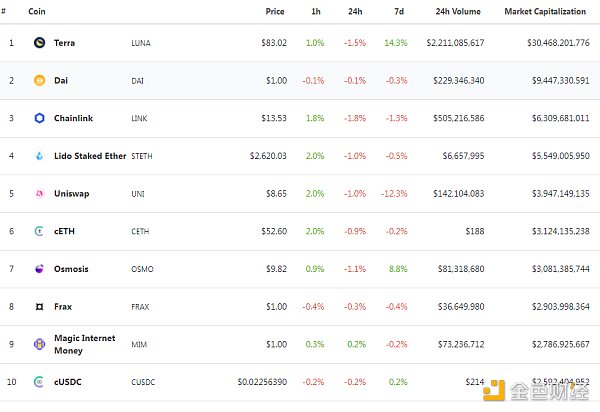Open the Osmosis coin name link

(x=71, y=269)
